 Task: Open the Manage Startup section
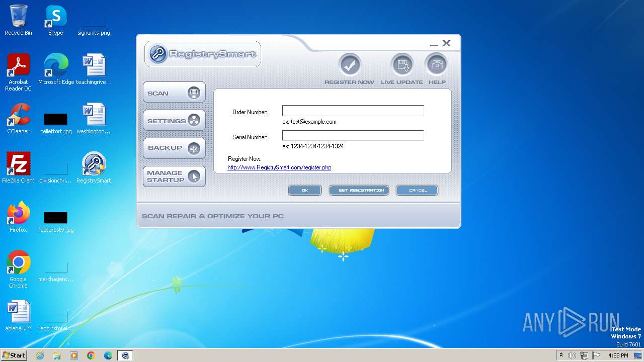click(174, 176)
